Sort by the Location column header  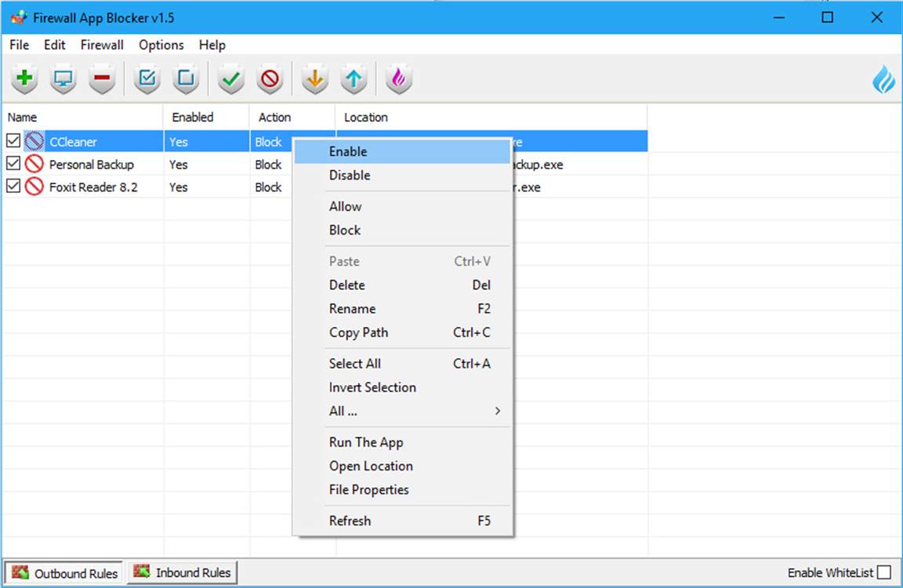pos(491,117)
